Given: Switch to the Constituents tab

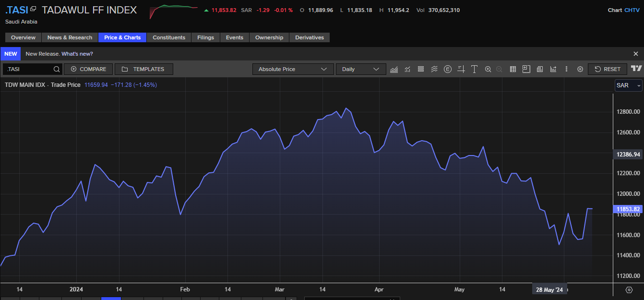Looking at the screenshot, I should [169, 37].
